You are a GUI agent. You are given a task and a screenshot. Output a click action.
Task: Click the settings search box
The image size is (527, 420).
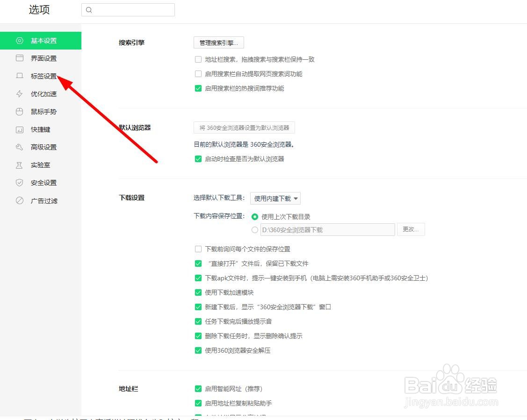(128, 9)
